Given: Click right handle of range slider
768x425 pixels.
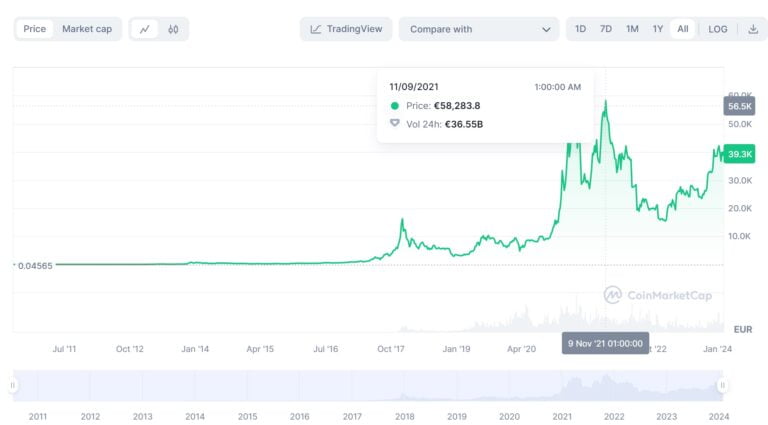Looking at the screenshot, I should 721,385.
